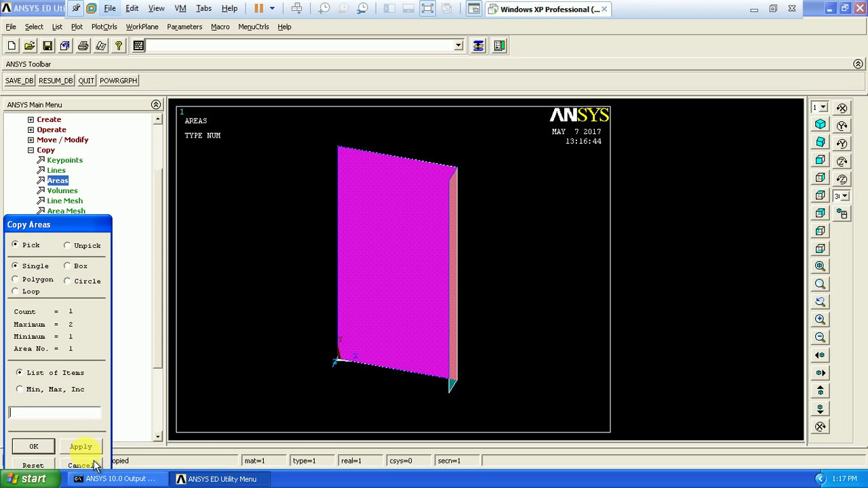Viewport: 868px width, 488px height.
Task: Select the Polygon picking mode radio
Action: pyautogui.click(x=15, y=279)
